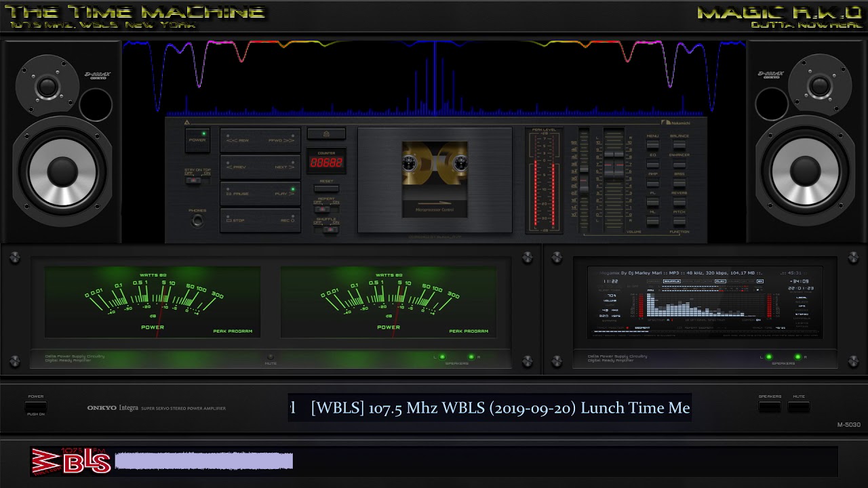Click 'The Time Machine' title text
Image resolution: width=868 pixels, height=488 pixels.
pos(135,12)
